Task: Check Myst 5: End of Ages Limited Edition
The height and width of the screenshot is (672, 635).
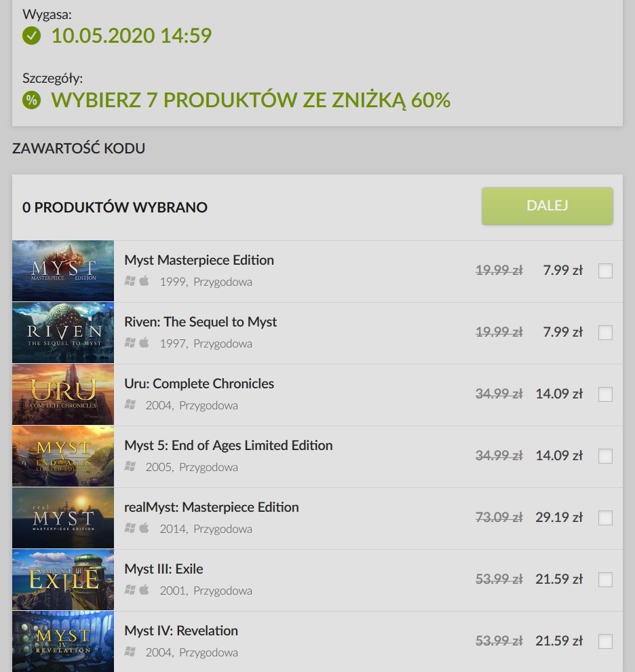Action: [x=605, y=455]
